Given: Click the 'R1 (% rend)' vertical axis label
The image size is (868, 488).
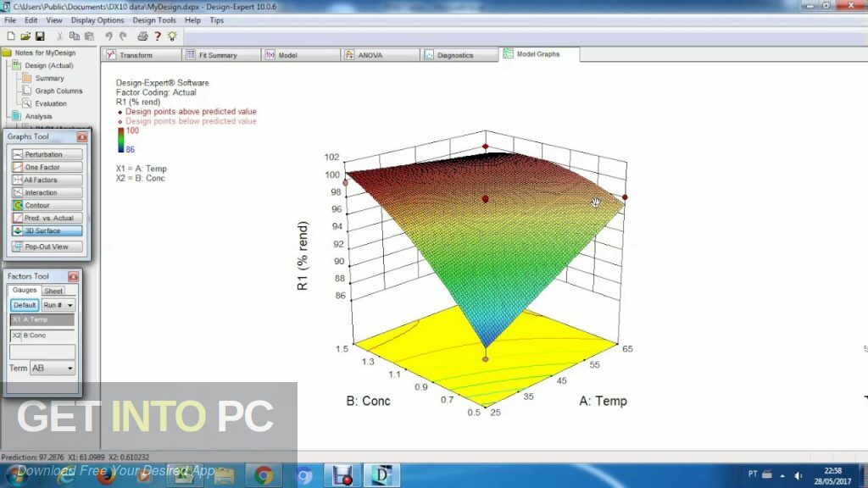Looking at the screenshot, I should pyautogui.click(x=303, y=256).
